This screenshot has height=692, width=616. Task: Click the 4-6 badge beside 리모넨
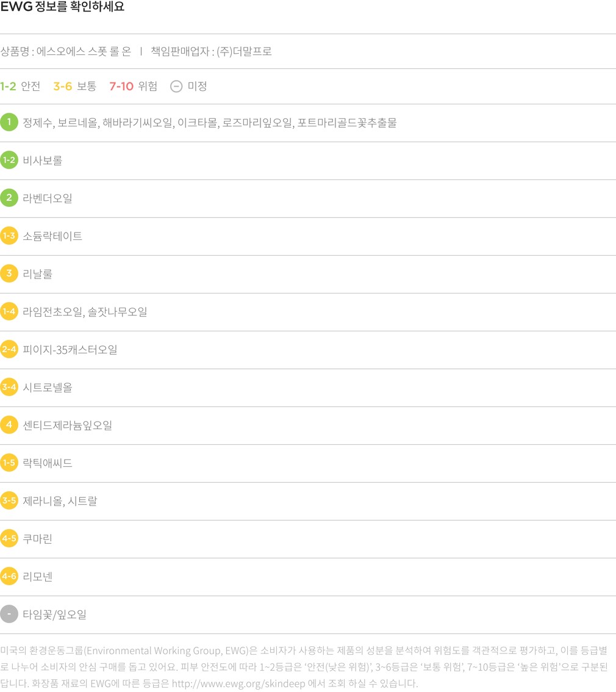(x=9, y=577)
